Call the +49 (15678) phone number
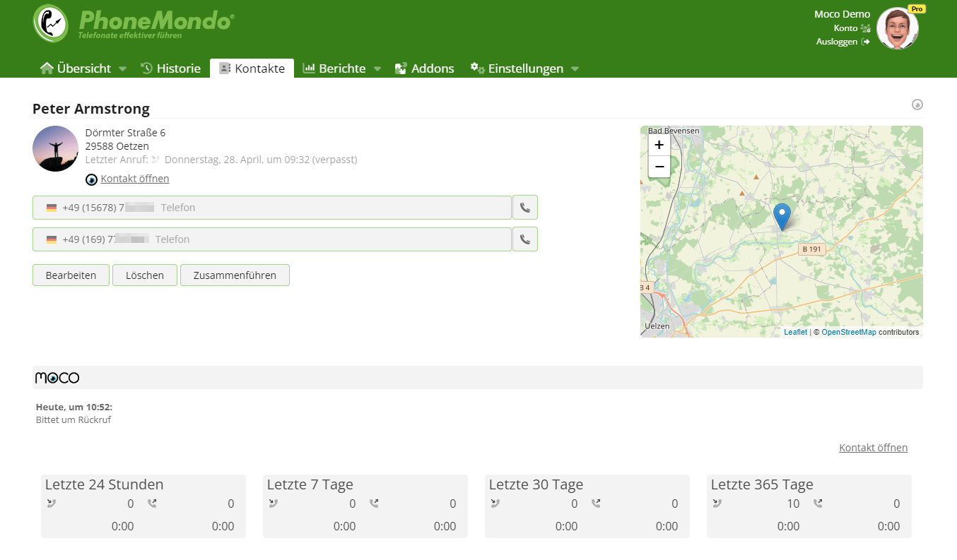 pos(524,208)
